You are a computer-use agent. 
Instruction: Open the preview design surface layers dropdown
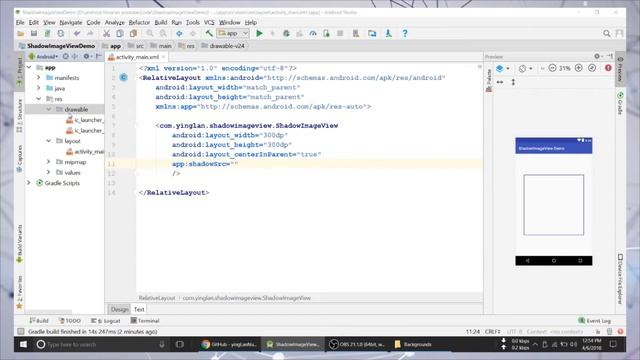(502, 68)
